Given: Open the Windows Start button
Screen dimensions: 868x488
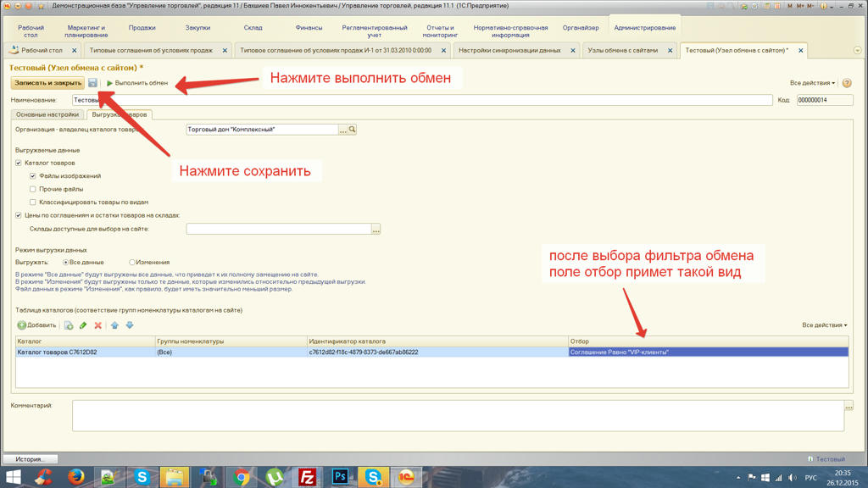Looking at the screenshot, I should [13, 477].
